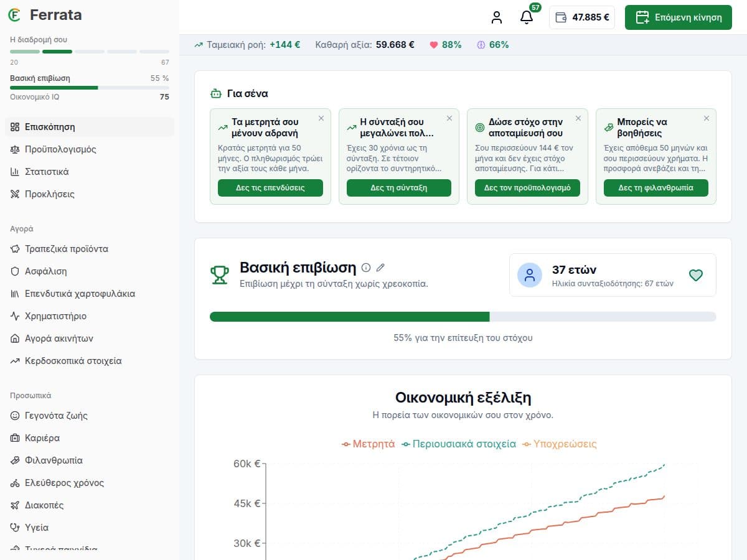Image resolution: width=747 pixels, height=560 pixels.
Task: Edit goal with the pencil icon
Action: click(x=381, y=268)
